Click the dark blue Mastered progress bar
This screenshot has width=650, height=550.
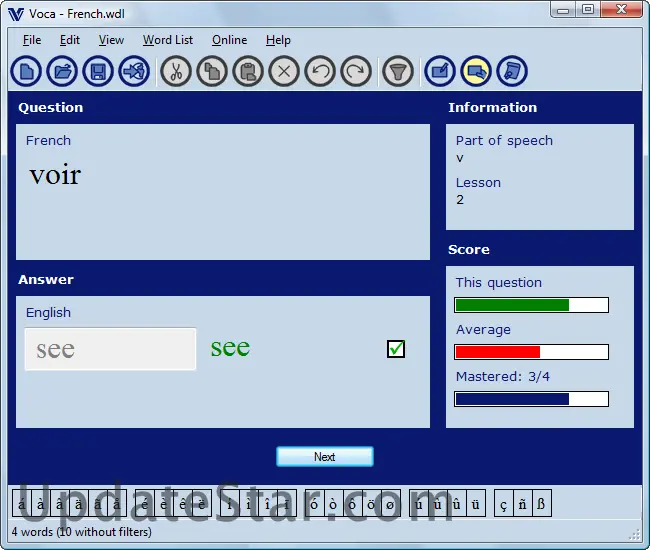(531, 399)
